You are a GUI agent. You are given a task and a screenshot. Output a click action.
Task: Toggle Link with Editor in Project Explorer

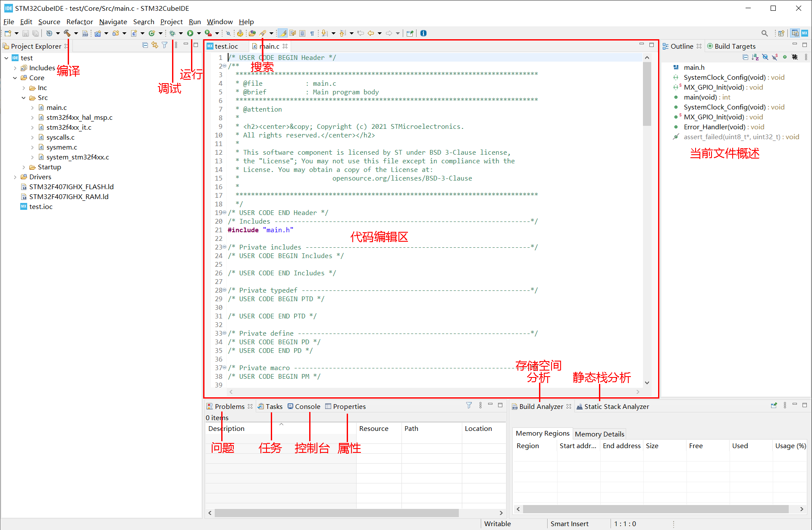[x=155, y=45]
